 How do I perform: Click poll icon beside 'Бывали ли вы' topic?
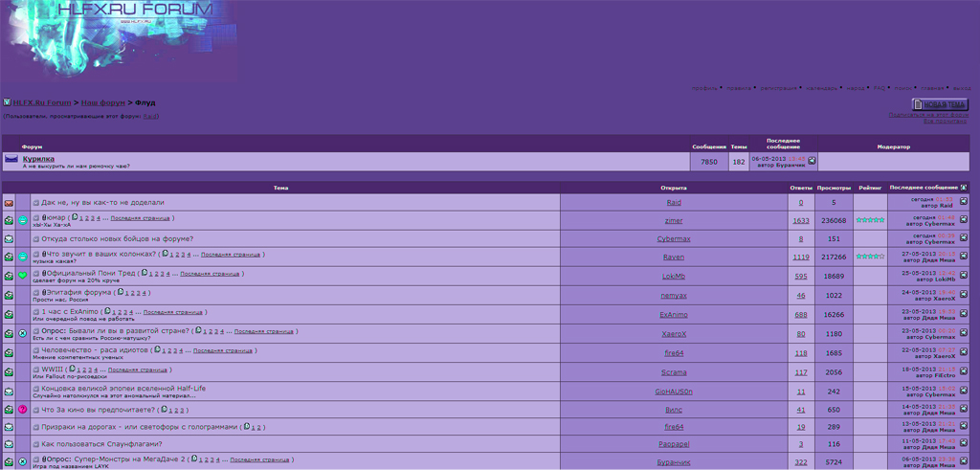pyautogui.click(x=23, y=333)
